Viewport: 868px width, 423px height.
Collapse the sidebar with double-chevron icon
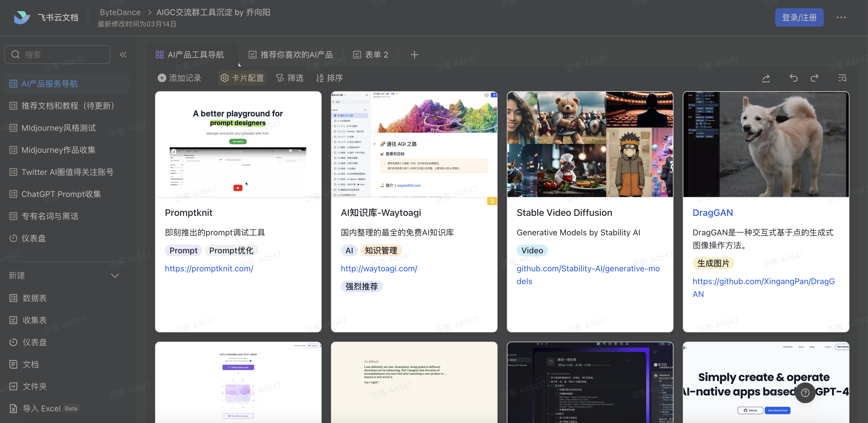[x=123, y=55]
